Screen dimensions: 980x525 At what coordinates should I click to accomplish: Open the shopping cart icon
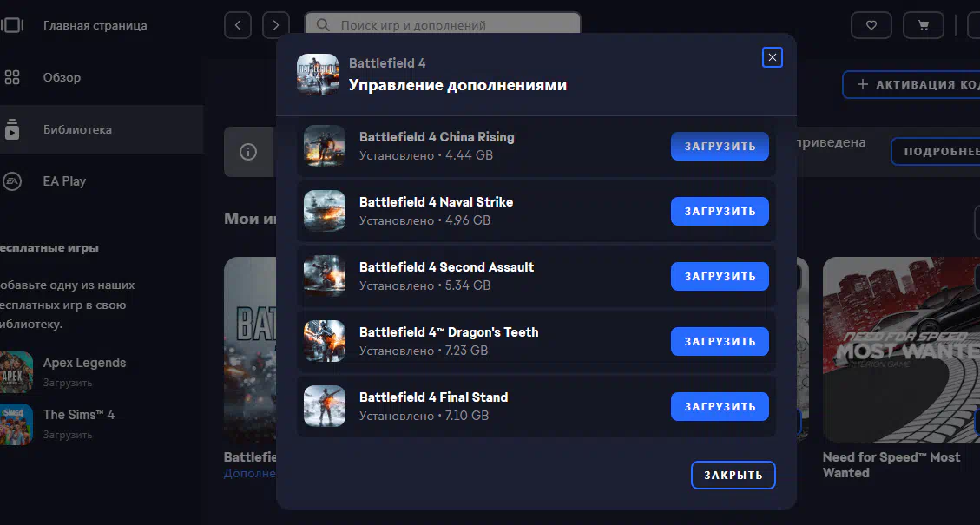[923, 25]
